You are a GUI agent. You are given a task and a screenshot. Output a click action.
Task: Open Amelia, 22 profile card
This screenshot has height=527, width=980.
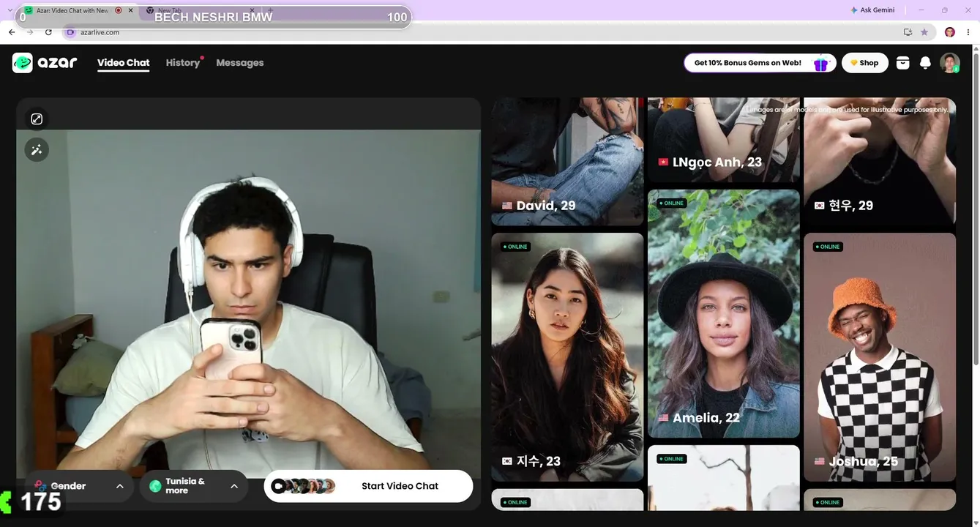coord(724,314)
